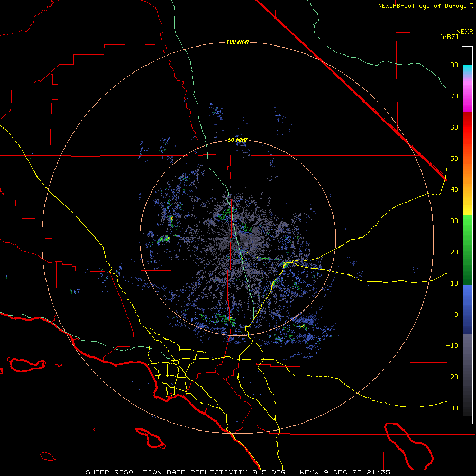Click the 50 value on the dBZ scale
476x476 pixels.
click(454, 159)
